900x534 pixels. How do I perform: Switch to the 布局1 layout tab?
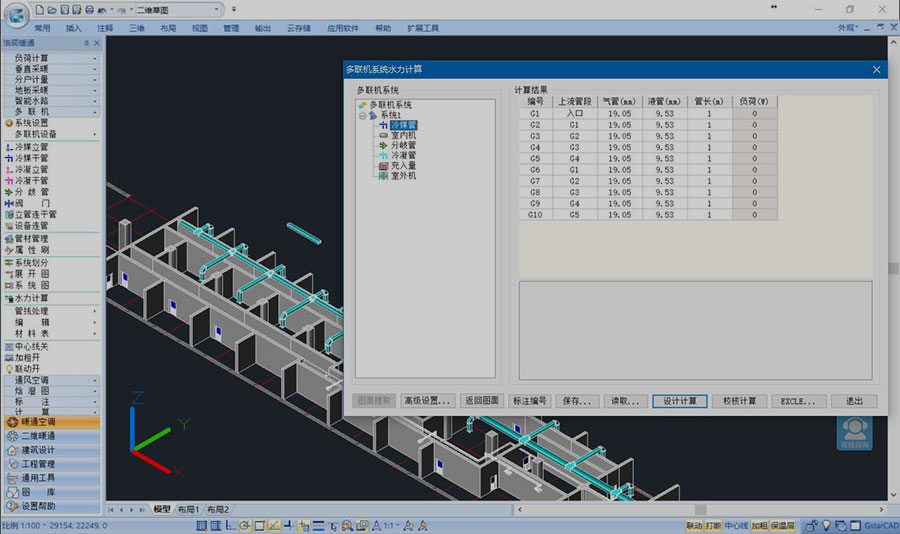188,510
